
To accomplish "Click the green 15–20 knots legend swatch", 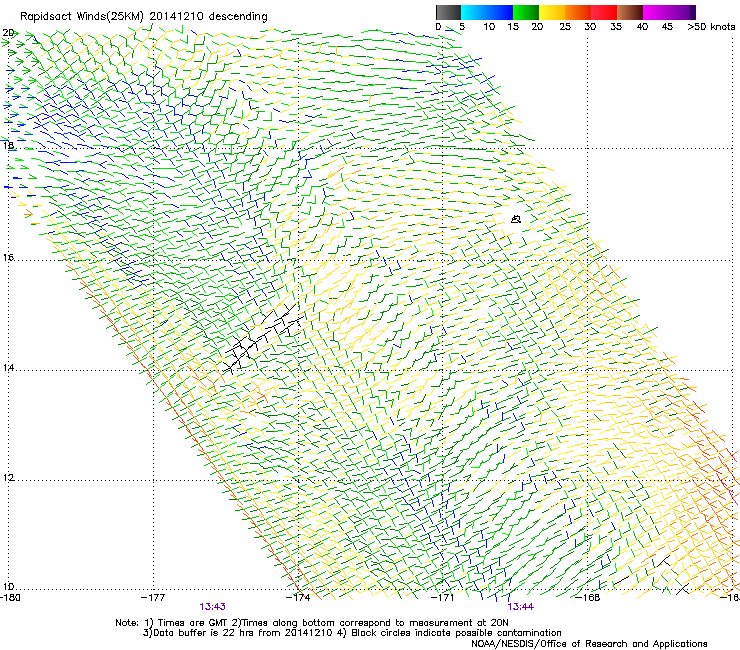I will tap(526, 12).
